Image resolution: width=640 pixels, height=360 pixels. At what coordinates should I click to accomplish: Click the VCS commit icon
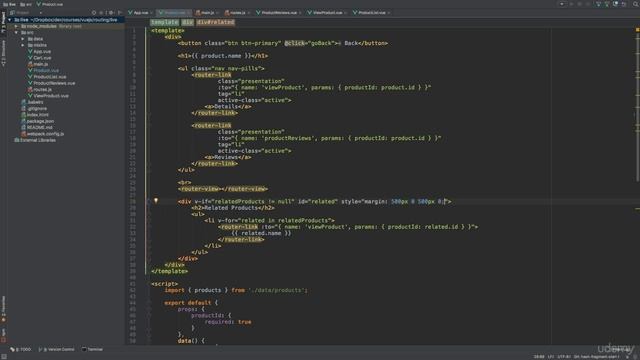click(607, 4)
